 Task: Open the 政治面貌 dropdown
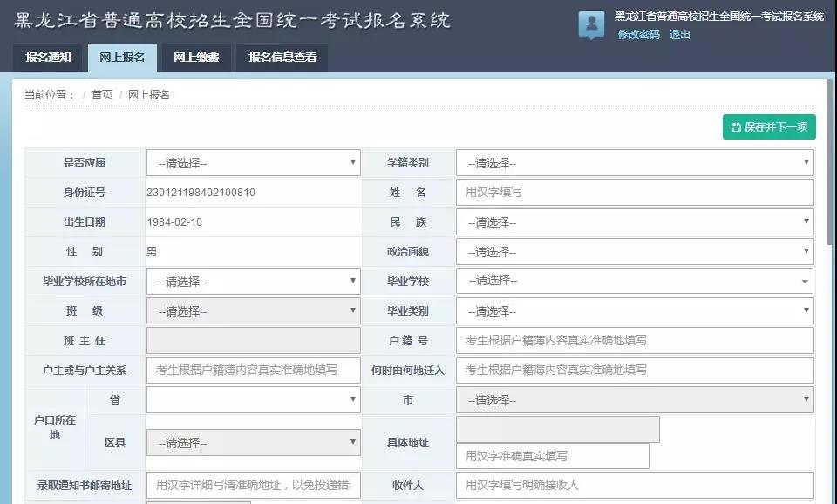pyautogui.click(x=634, y=251)
